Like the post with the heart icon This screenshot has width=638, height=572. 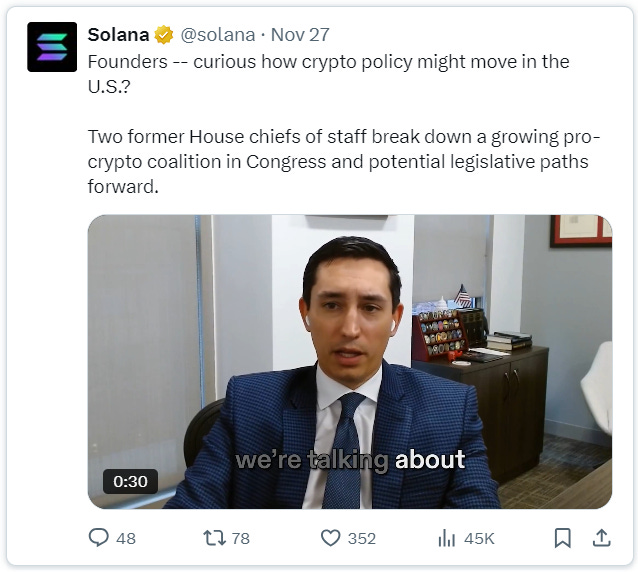pos(330,538)
